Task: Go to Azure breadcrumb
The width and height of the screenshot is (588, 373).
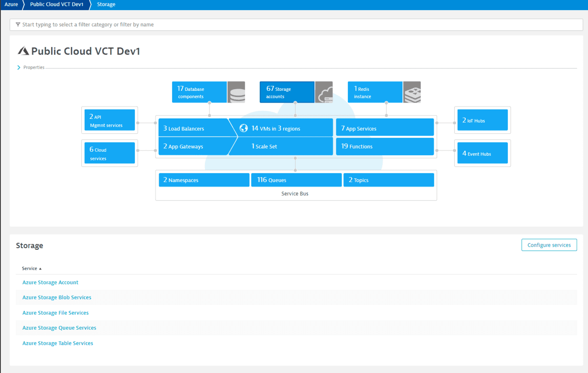Action: click(11, 4)
